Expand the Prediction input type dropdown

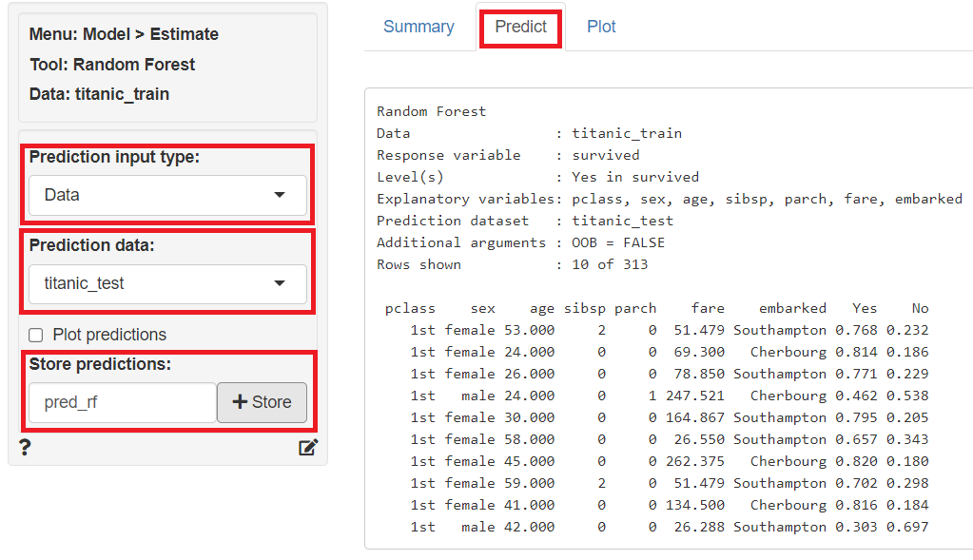click(167, 195)
